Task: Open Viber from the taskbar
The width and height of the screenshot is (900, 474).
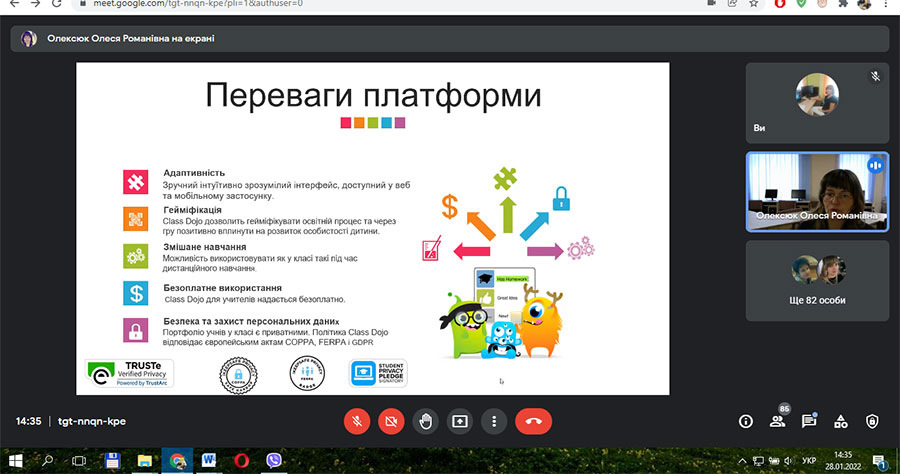Action: coord(274,461)
